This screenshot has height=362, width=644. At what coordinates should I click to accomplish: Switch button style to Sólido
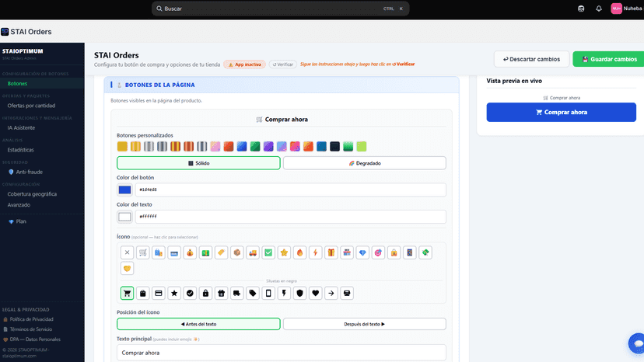pyautogui.click(x=198, y=163)
